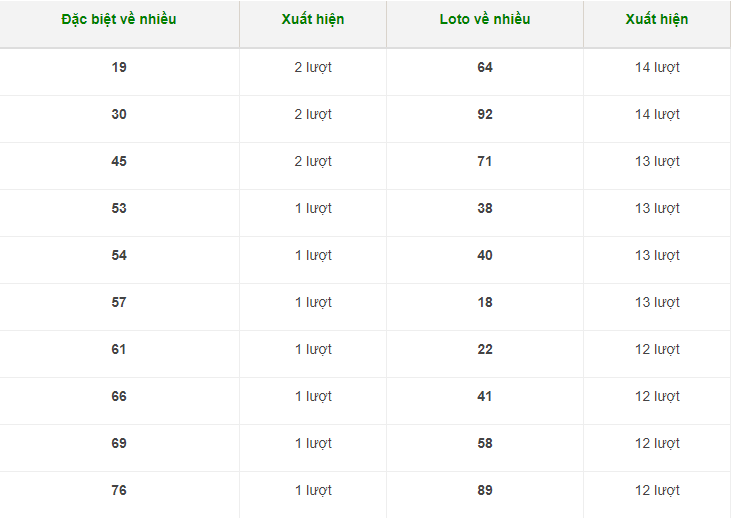Select special number 30 cell
731x518 pixels.
[x=119, y=114]
